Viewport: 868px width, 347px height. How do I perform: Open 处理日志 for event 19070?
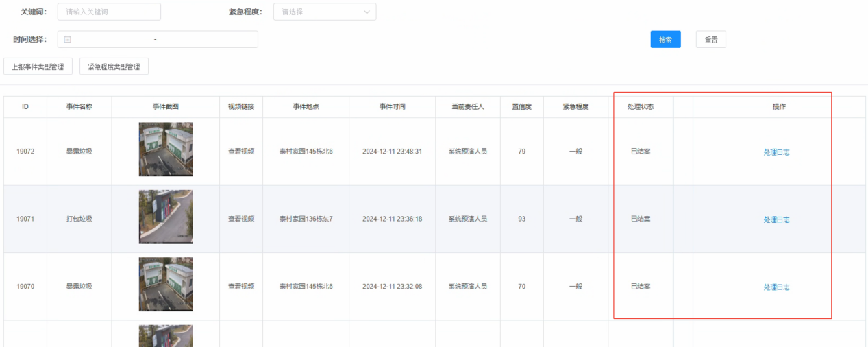pos(776,287)
